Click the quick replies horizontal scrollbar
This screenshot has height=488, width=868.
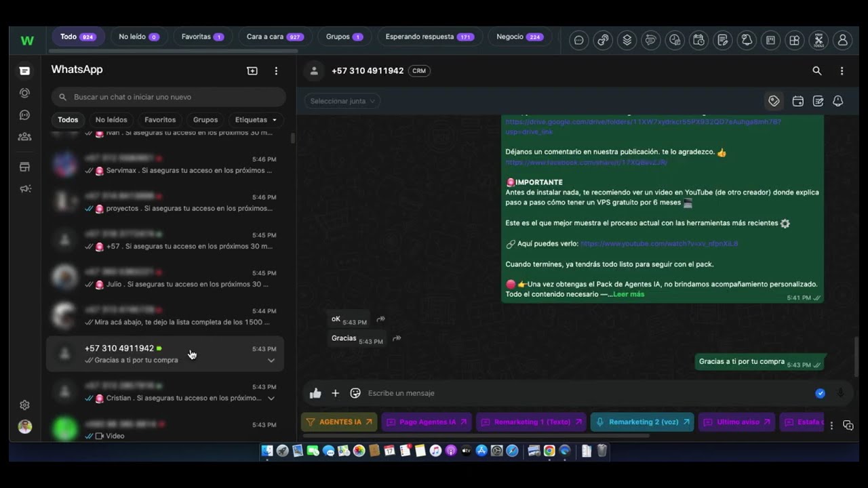[x=475, y=435]
